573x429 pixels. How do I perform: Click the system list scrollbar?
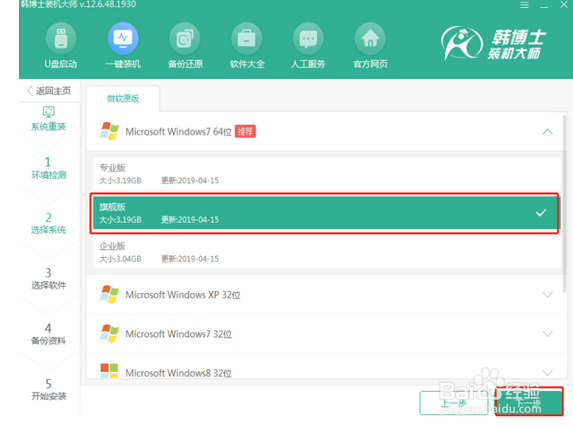(565, 205)
